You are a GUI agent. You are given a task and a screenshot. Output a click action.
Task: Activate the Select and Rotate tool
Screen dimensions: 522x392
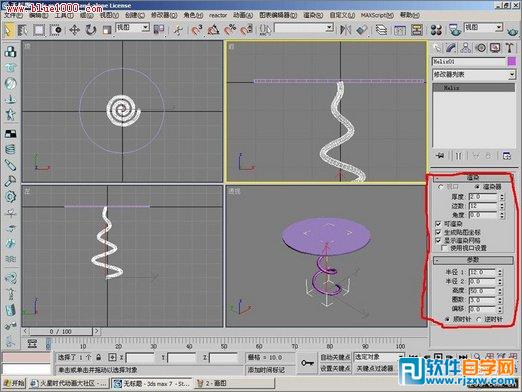coord(90,30)
